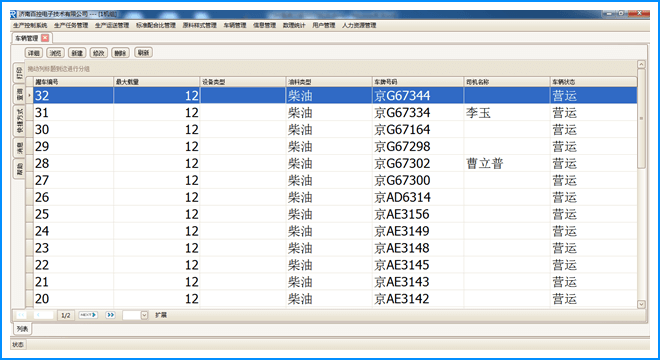660x360 pixels.
Task: Open the 帮助 side tab
Action: [x=19, y=169]
